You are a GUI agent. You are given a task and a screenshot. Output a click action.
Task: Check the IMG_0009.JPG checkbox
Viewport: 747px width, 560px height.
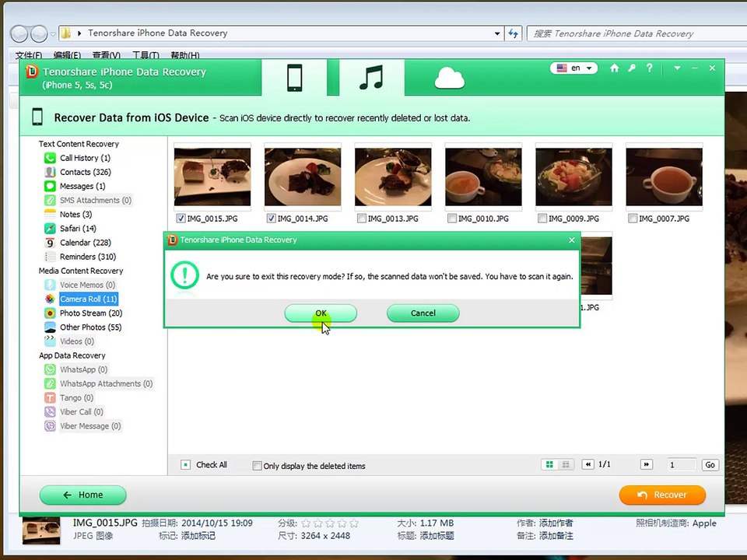[x=542, y=219]
